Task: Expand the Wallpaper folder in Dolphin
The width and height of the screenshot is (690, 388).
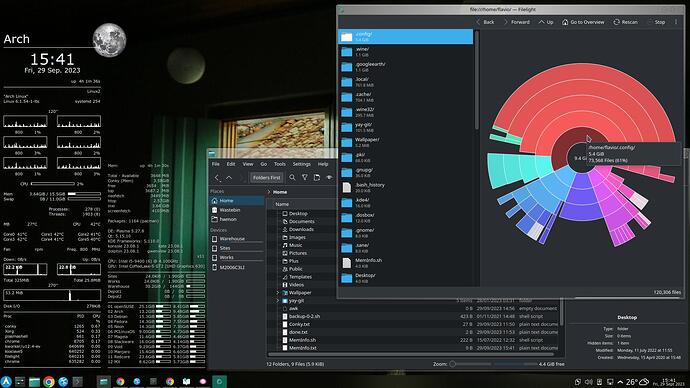Action: (278, 293)
